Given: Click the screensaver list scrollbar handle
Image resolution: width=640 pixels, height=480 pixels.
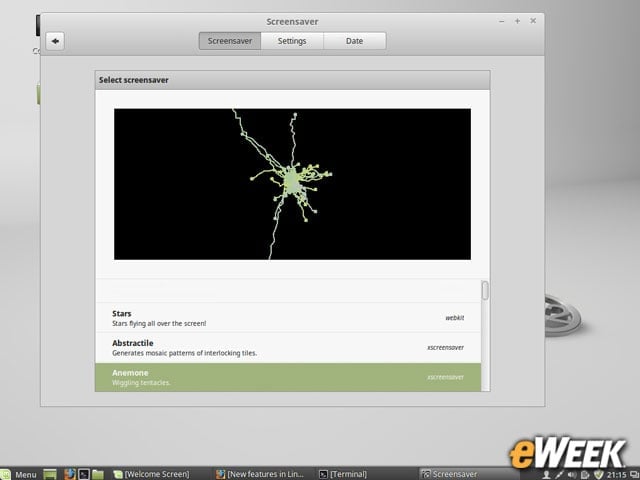Looking at the screenshot, I should 485,290.
